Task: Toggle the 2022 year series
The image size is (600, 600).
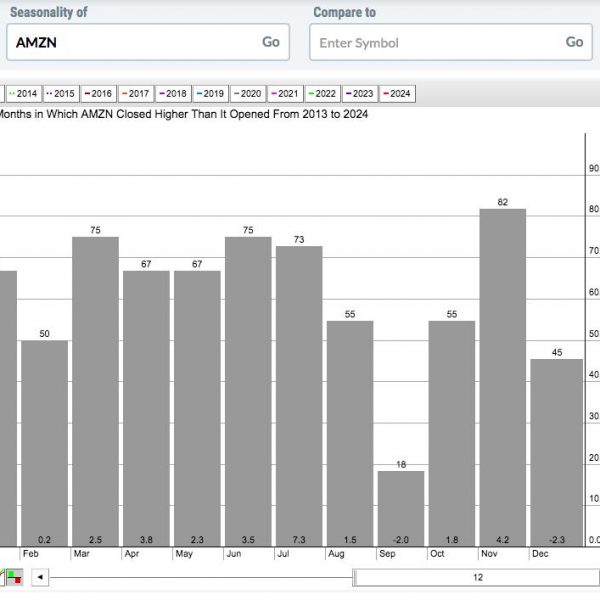Action: [x=323, y=94]
